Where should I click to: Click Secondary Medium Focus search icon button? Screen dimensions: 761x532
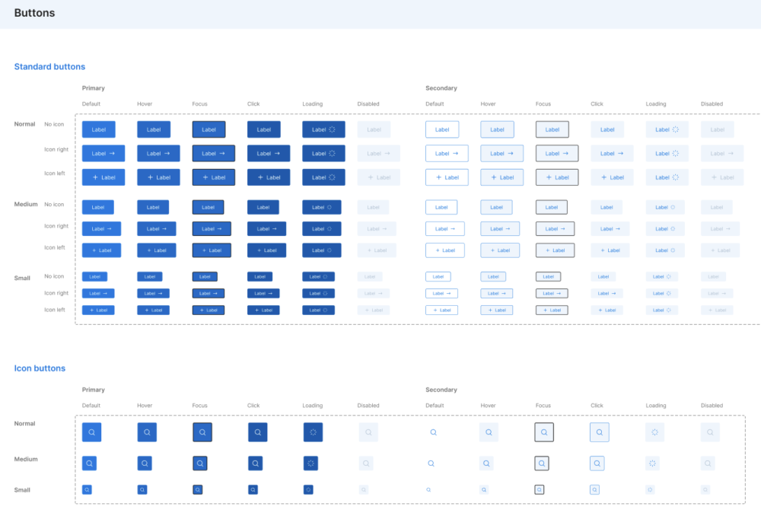(x=542, y=463)
